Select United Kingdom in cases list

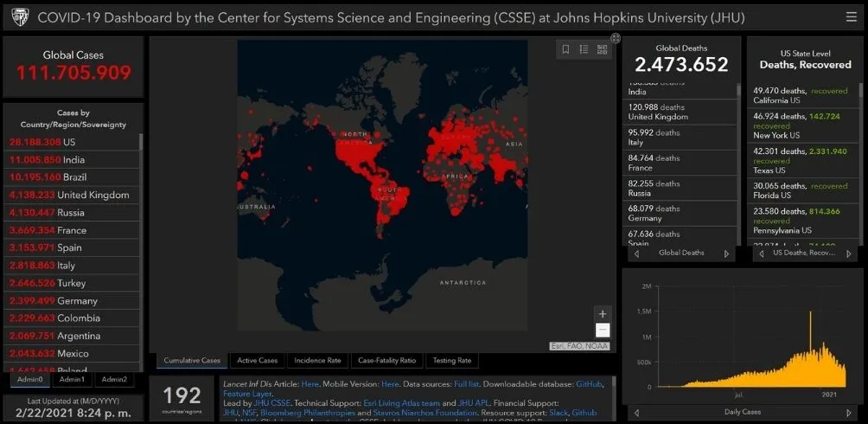point(72,195)
